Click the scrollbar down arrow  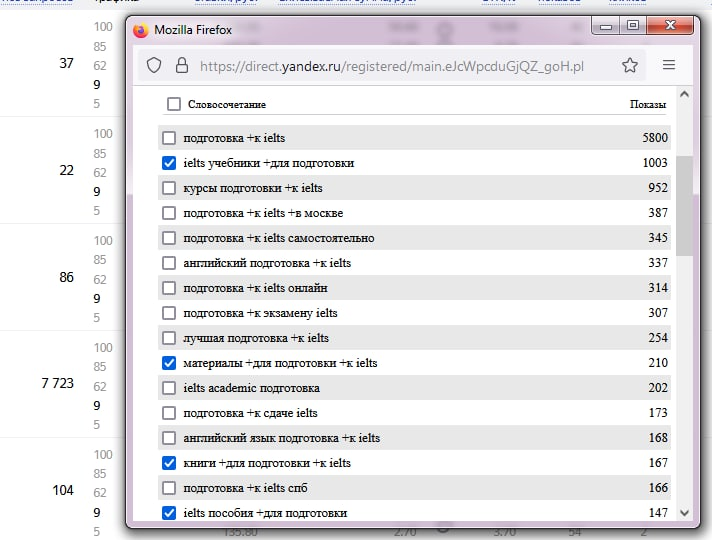coord(684,513)
